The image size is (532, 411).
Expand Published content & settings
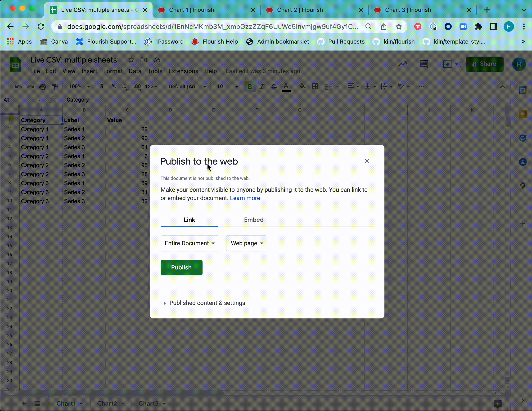(x=207, y=303)
